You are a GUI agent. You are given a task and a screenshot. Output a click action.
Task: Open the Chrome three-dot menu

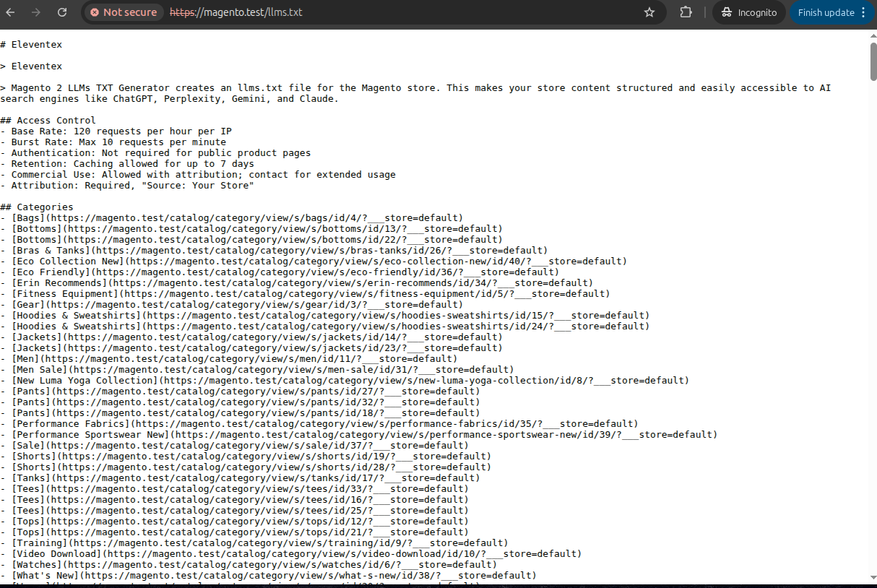863,12
